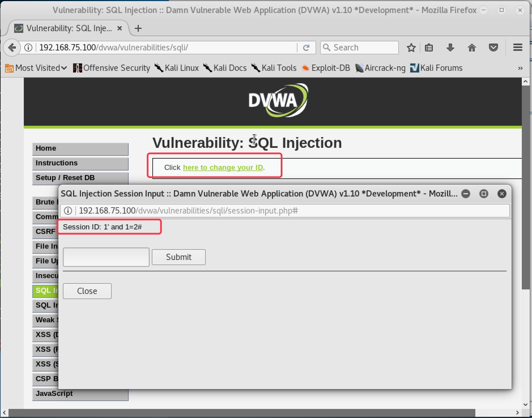Maximize the main Firefox window
This screenshot has width=532, height=418.
pyautogui.click(x=502, y=10)
